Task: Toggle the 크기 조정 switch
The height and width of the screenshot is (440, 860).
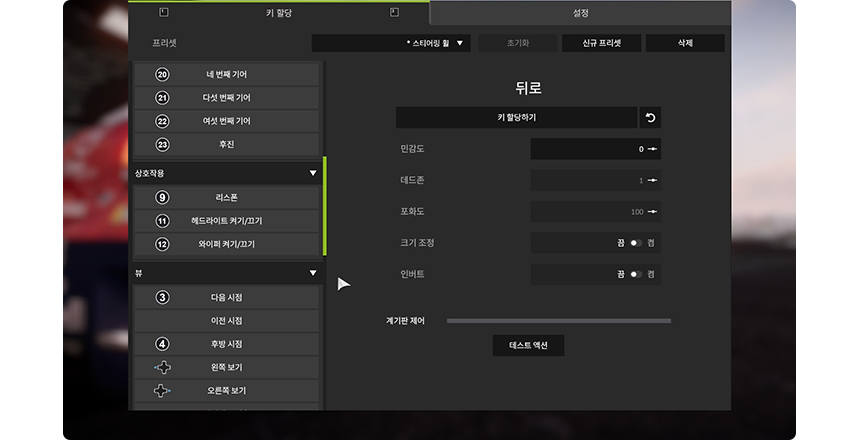Action: (x=635, y=243)
